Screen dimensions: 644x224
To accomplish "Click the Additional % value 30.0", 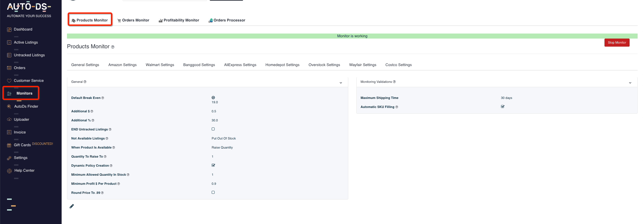I will (x=215, y=120).
